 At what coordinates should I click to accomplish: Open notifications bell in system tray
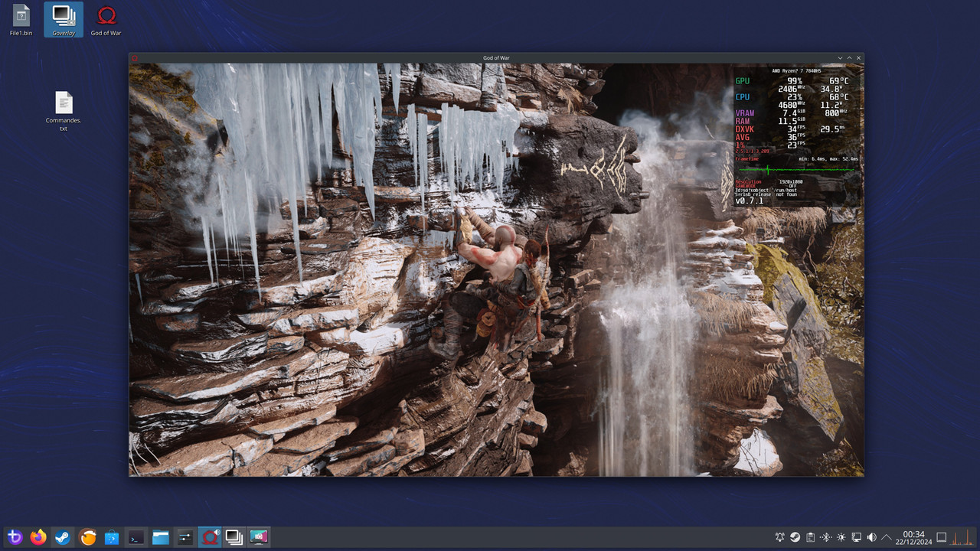tap(780, 537)
